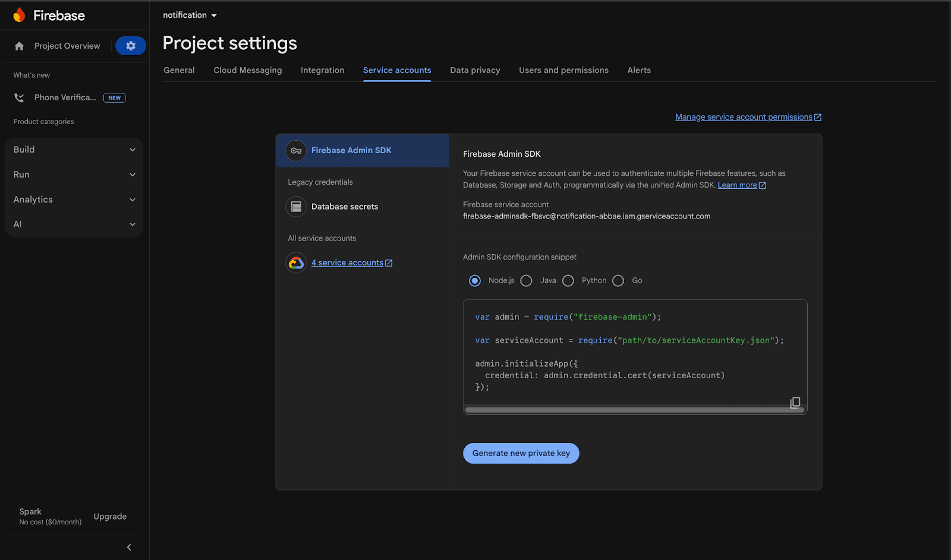
Task: Click the Google Cloud logo icon
Action: coord(296,262)
